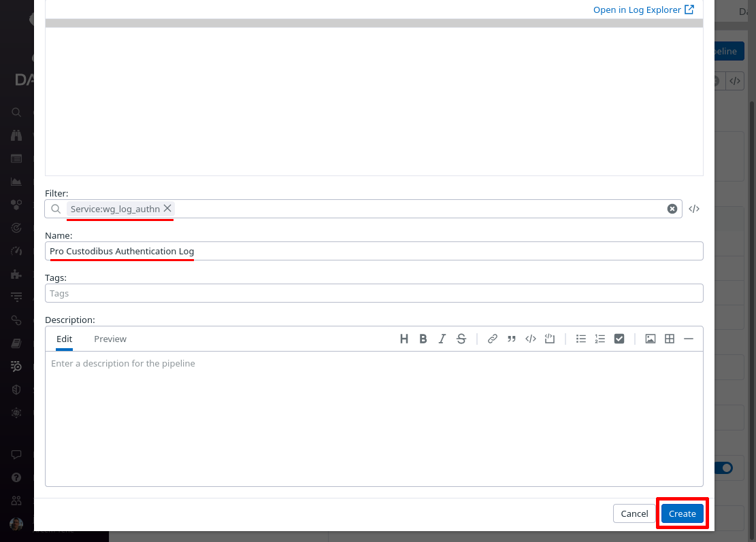Cancel the pipeline creation dialog

coord(634,513)
